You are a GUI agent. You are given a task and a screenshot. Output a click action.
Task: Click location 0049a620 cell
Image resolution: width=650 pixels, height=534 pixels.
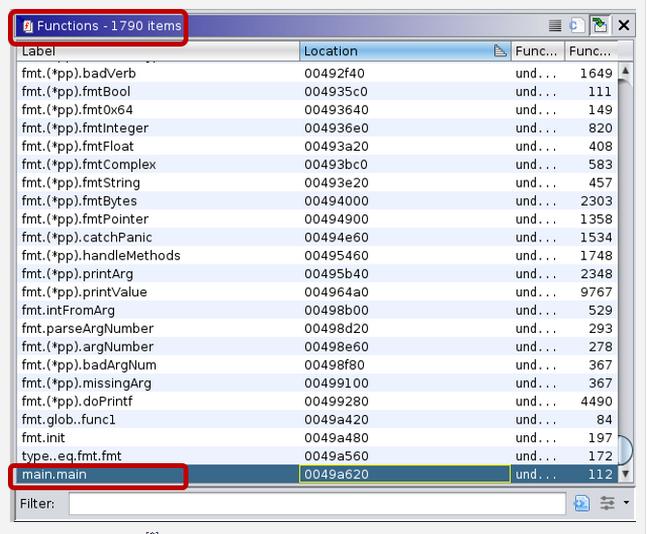(x=404, y=474)
